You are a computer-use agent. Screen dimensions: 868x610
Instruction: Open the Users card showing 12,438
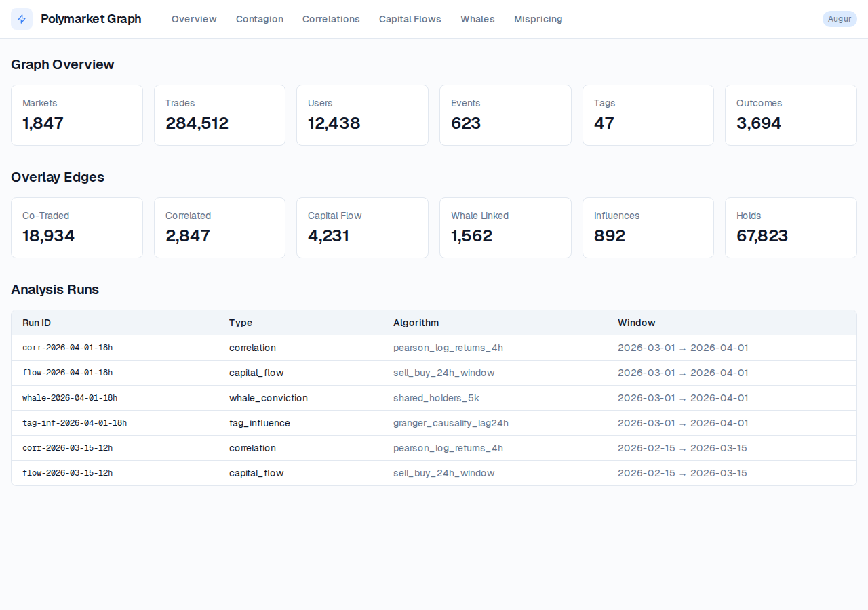(362, 115)
